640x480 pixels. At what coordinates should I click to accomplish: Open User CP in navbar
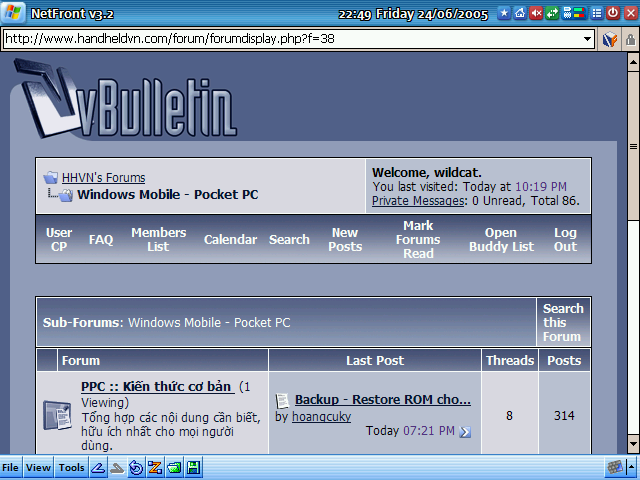click(x=59, y=239)
